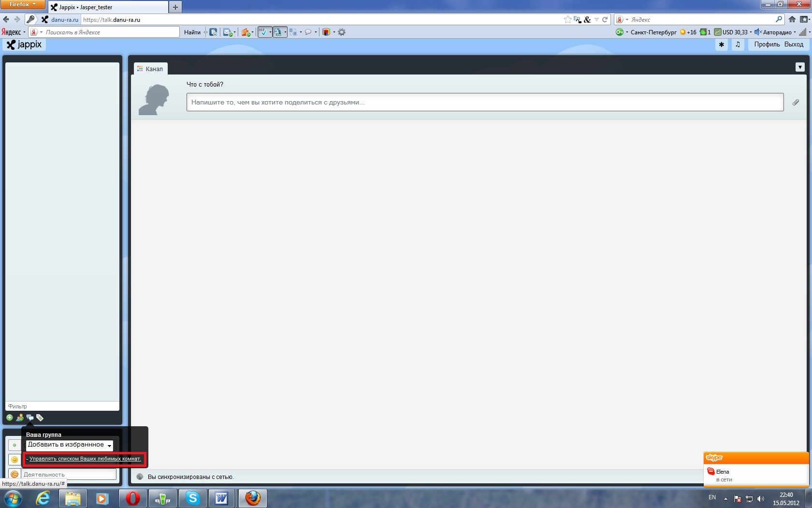Switch to the Jappix • Jasper_tester browser tab

click(108, 7)
